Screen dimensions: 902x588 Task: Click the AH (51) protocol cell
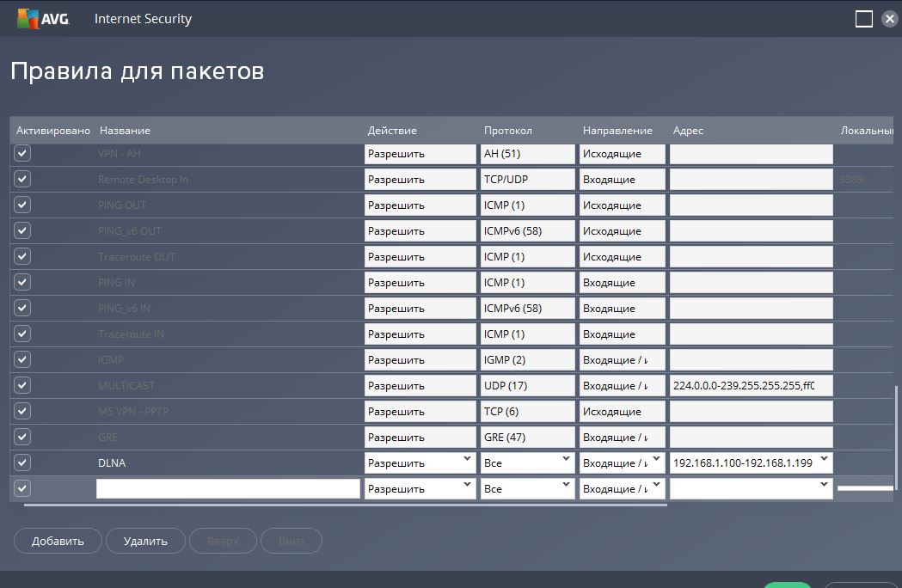coord(527,154)
